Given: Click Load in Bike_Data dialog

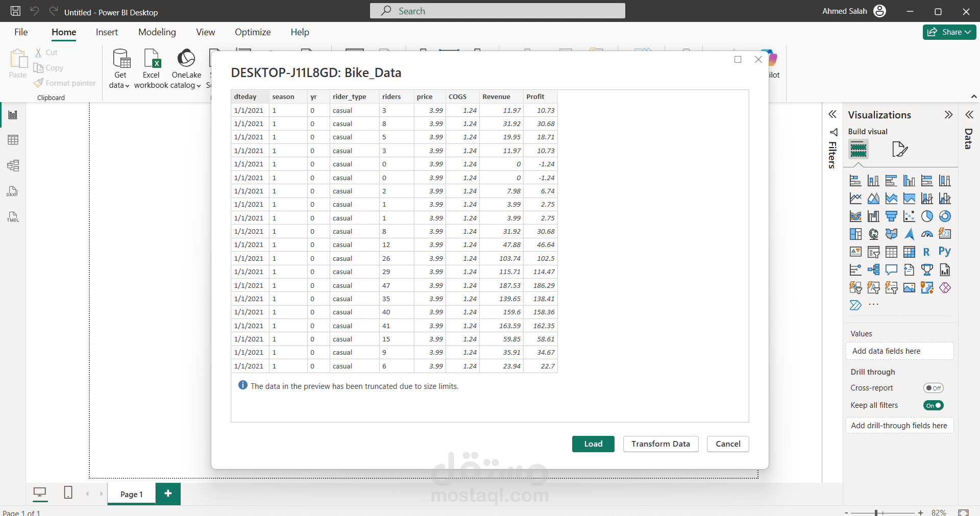Looking at the screenshot, I should [593, 444].
